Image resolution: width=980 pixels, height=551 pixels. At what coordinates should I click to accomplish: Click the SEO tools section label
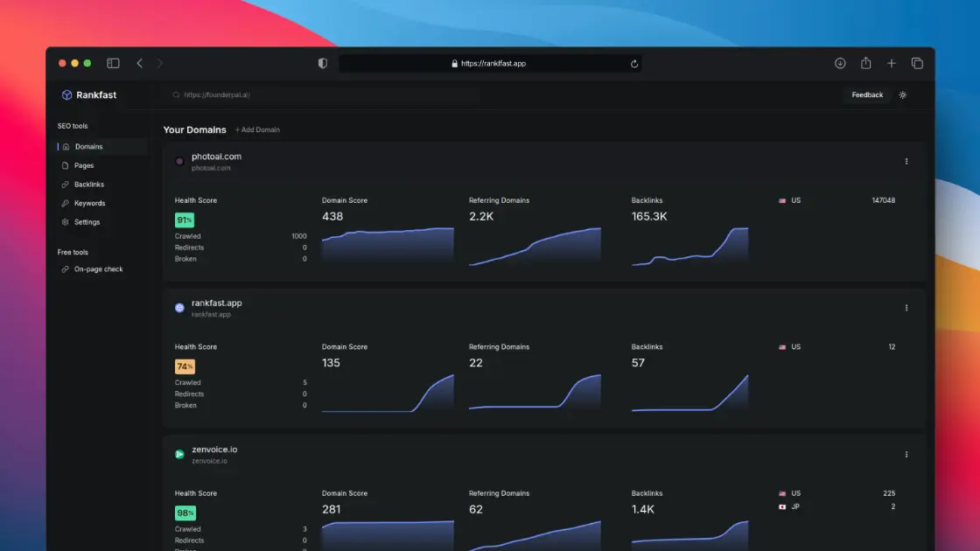point(73,126)
